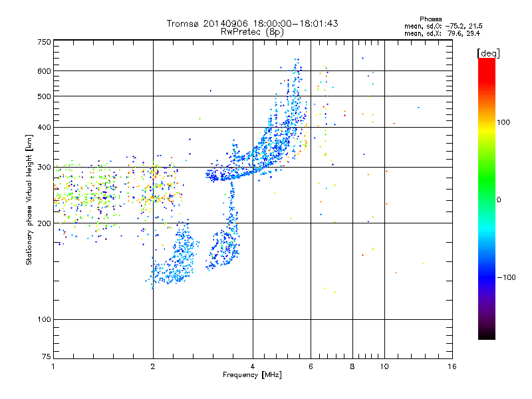Viewport: 532px width, 399px height.
Task: Click the y-axis tick label "75"
Action: pyautogui.click(x=47, y=356)
